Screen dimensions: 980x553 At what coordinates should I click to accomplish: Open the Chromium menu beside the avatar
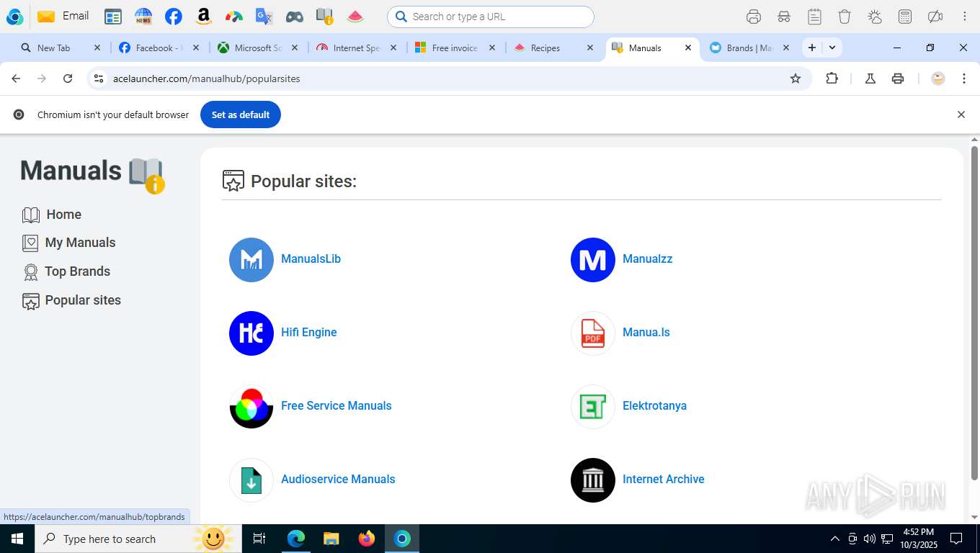[964, 78]
